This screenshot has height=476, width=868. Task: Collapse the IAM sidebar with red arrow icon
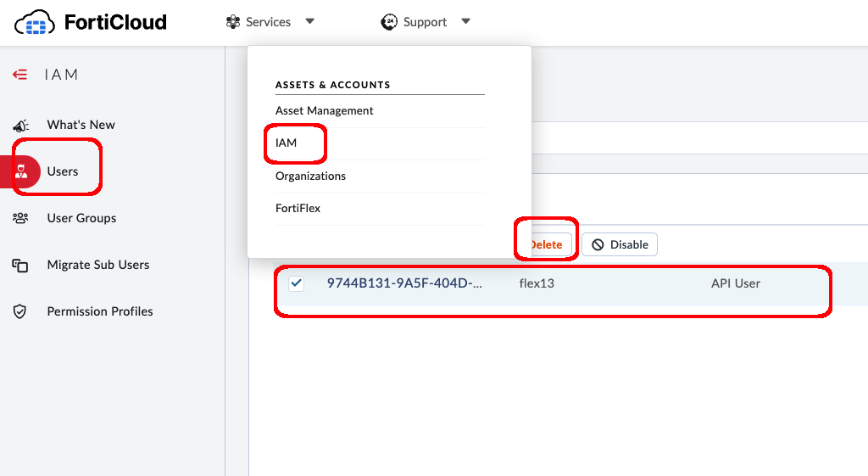click(x=20, y=75)
